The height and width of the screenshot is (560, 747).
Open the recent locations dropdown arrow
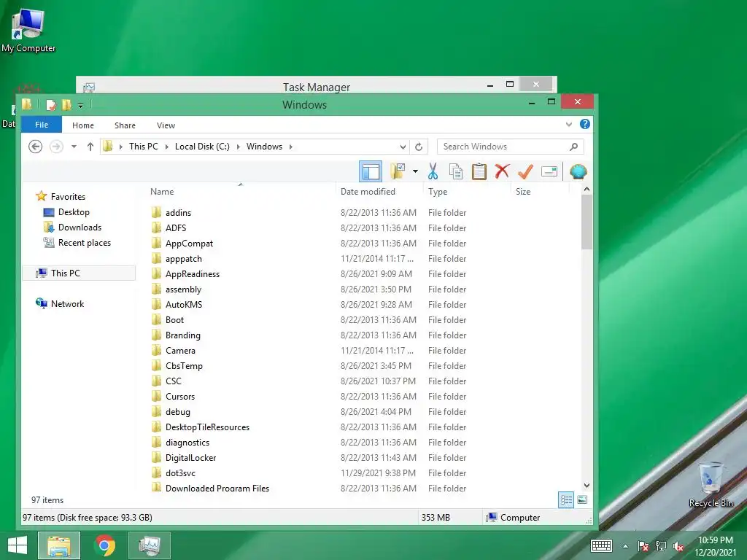point(74,147)
